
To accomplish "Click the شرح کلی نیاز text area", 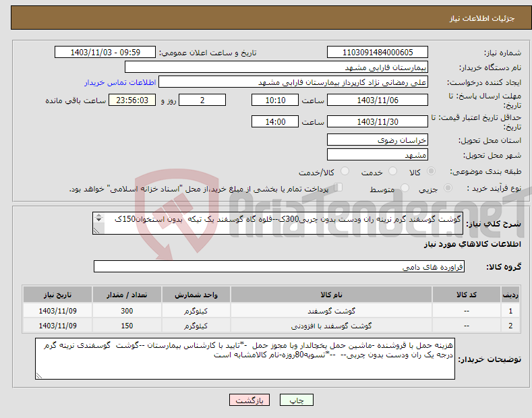I will tap(278, 223).
